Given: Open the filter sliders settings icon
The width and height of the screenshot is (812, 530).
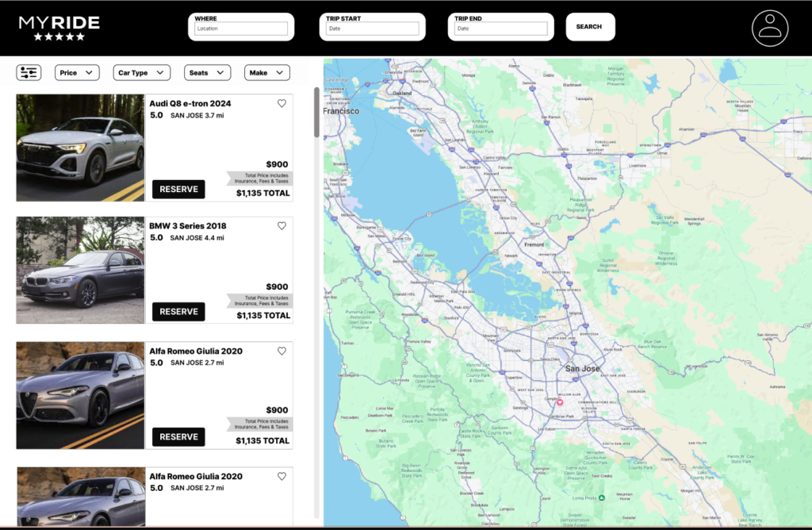Looking at the screenshot, I should point(29,73).
